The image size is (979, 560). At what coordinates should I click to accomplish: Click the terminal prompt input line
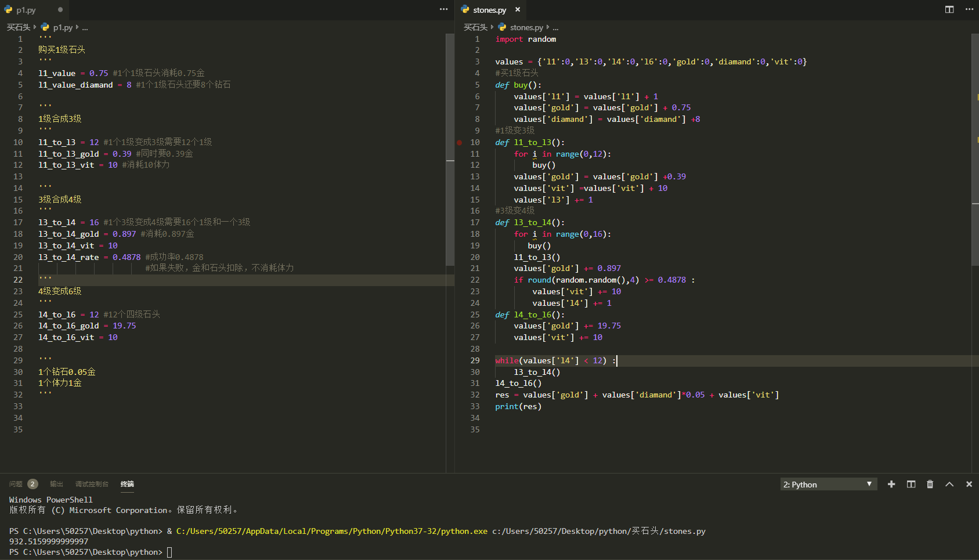[169, 552]
